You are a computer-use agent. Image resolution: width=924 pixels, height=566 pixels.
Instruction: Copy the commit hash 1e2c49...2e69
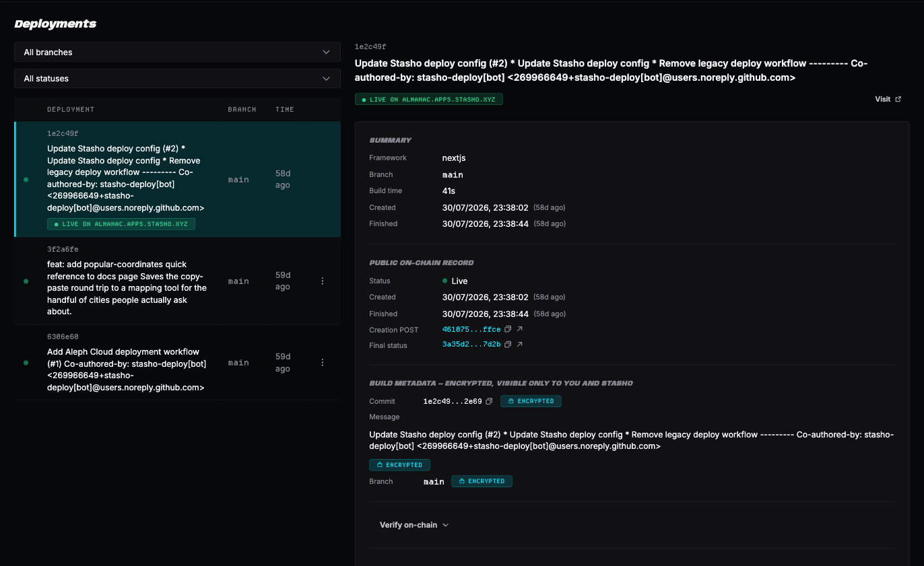click(490, 401)
